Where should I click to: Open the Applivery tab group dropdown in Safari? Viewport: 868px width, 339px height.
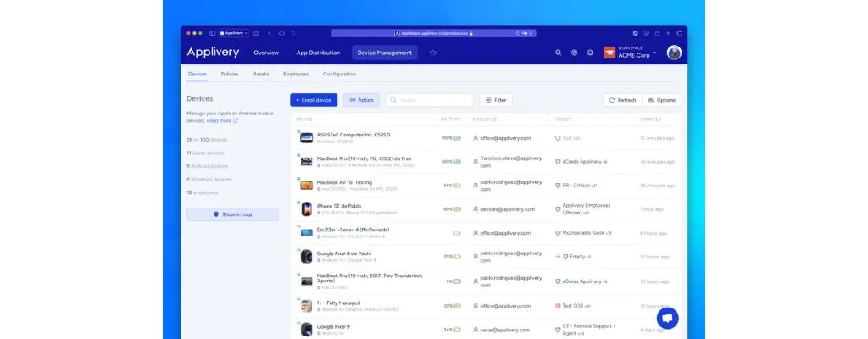pyautogui.click(x=233, y=33)
